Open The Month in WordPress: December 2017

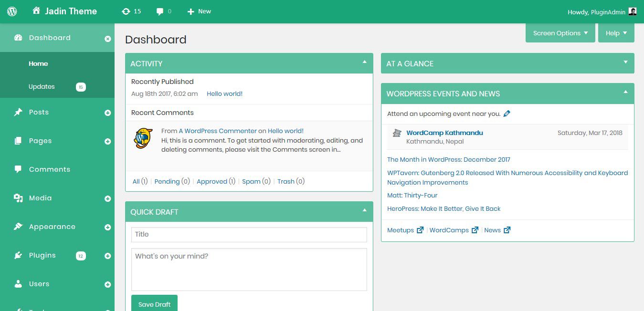(449, 160)
